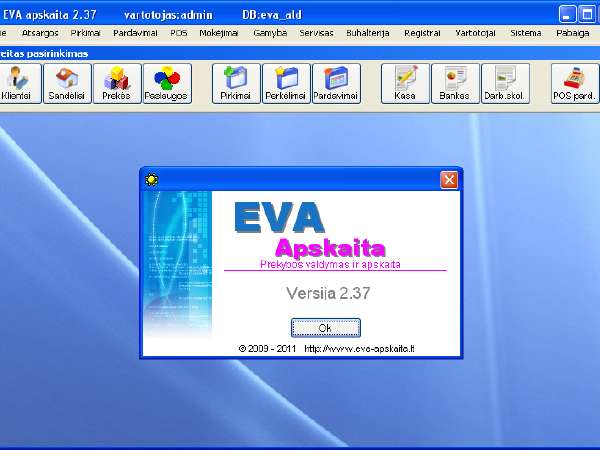Minimize the EVA apskaita main window
The width and height of the screenshot is (600, 450).
tap(567, 15)
